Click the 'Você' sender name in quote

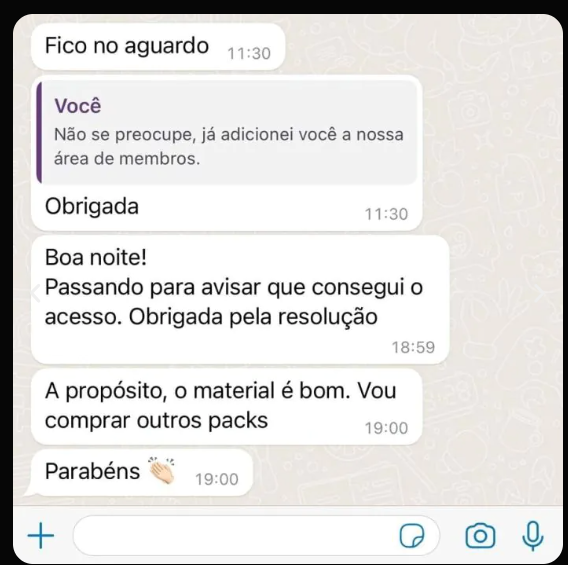(x=78, y=106)
